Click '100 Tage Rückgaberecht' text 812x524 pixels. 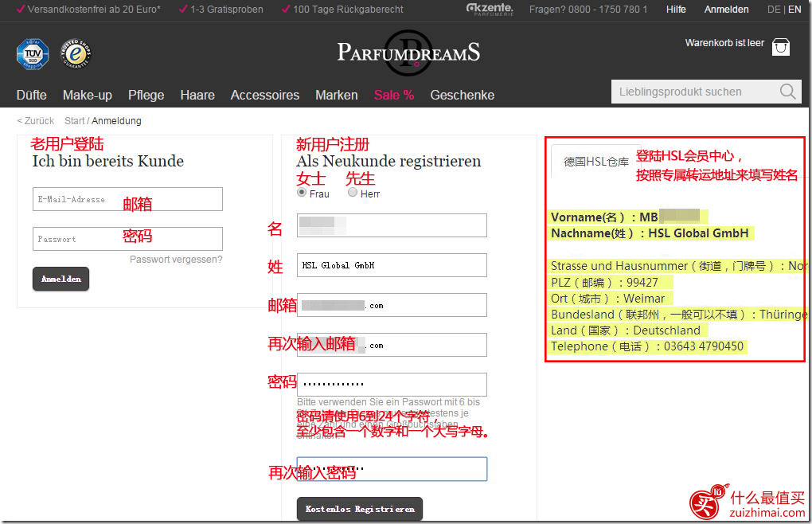click(x=348, y=10)
